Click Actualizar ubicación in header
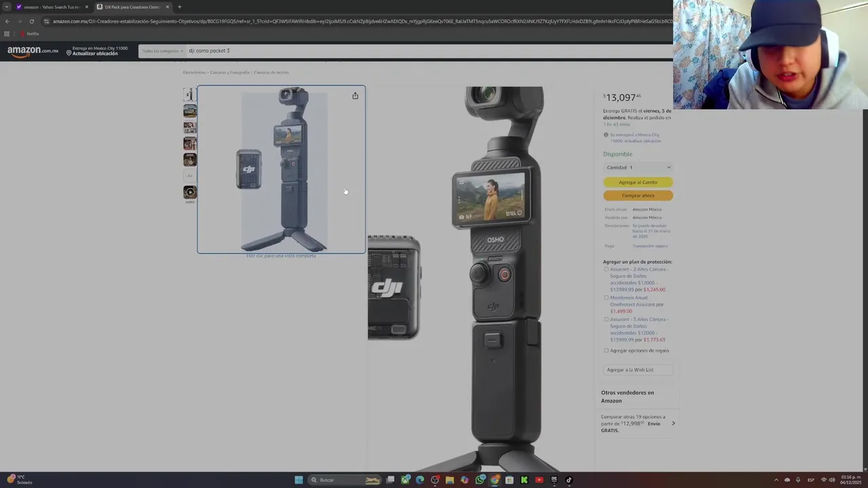This screenshot has width=868, height=488. point(96,54)
